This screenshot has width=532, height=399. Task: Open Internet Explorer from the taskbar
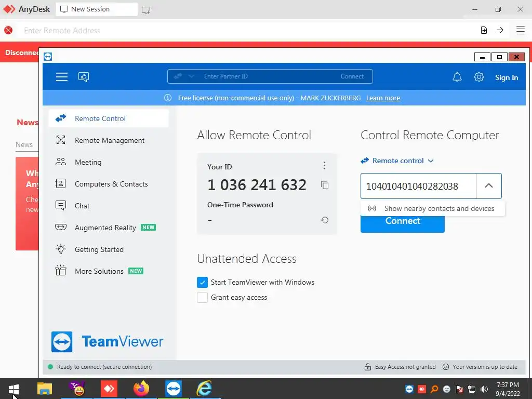click(205, 389)
